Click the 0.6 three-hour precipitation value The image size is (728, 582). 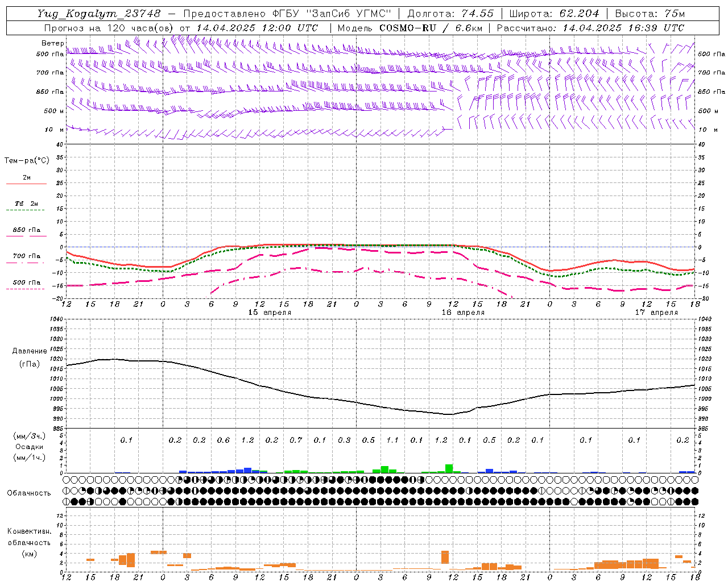tap(224, 440)
